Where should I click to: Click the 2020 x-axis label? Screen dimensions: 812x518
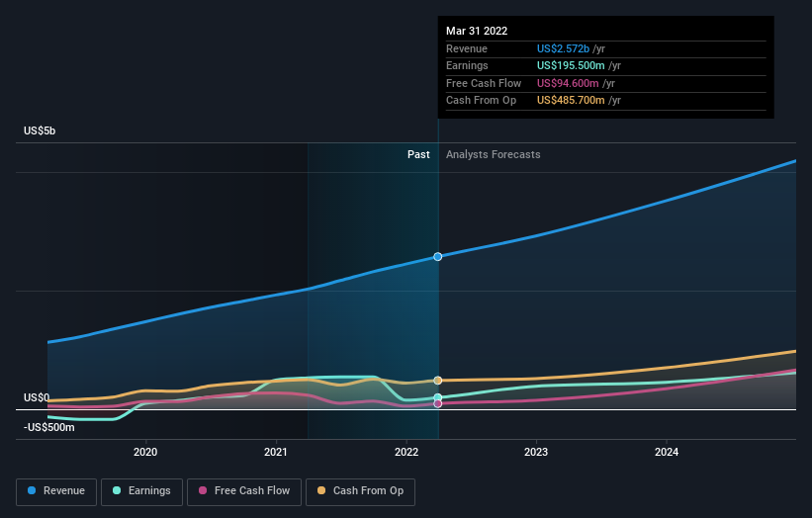pos(145,452)
